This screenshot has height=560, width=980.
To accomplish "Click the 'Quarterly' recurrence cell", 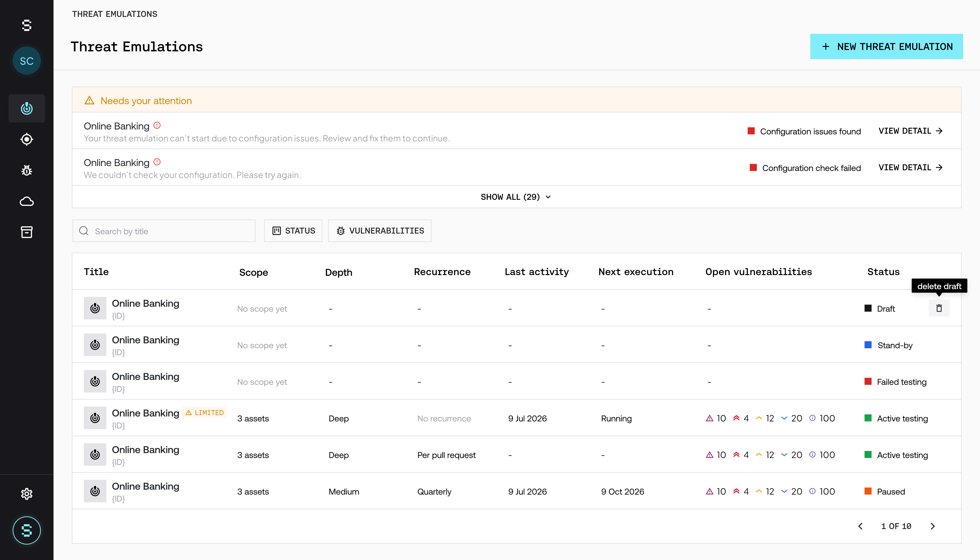I will (434, 492).
